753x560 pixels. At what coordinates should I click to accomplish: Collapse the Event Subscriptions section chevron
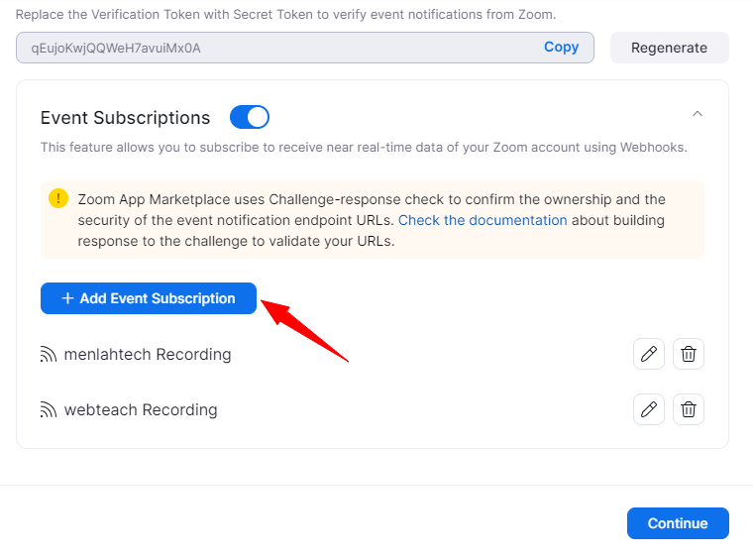click(698, 114)
